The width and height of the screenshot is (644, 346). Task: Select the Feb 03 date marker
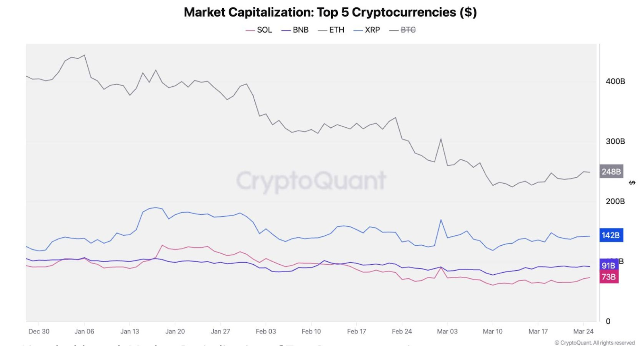[x=266, y=331]
